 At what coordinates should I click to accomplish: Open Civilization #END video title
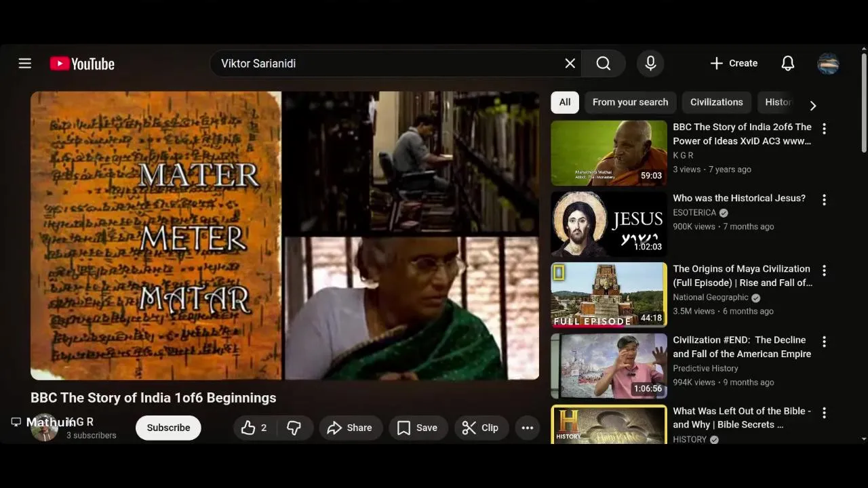coord(742,347)
